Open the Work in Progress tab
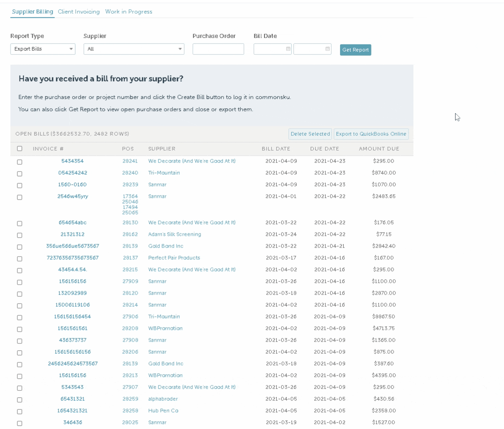 pos(129,12)
